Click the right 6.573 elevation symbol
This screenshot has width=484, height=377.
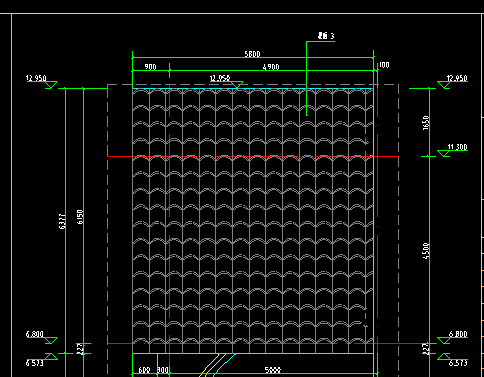pyautogui.click(x=444, y=357)
